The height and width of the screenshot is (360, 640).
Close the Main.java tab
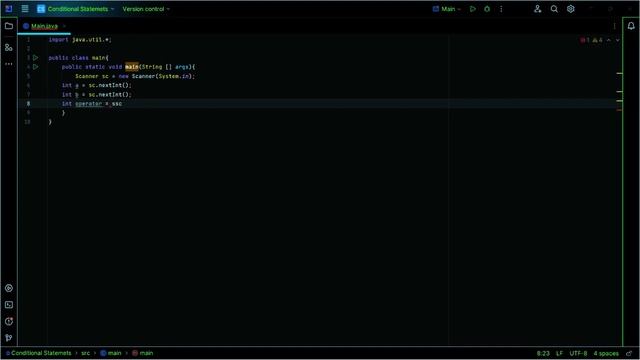pyautogui.click(x=64, y=26)
